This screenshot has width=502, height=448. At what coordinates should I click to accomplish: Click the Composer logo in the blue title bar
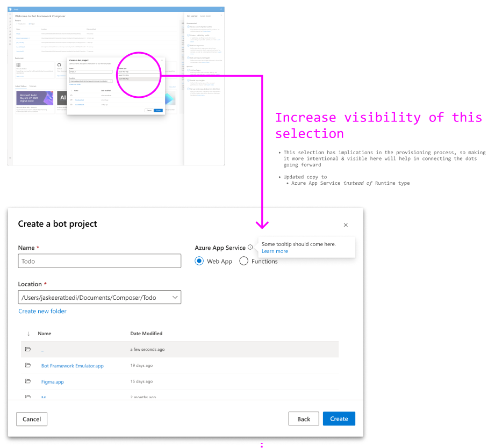10,9
